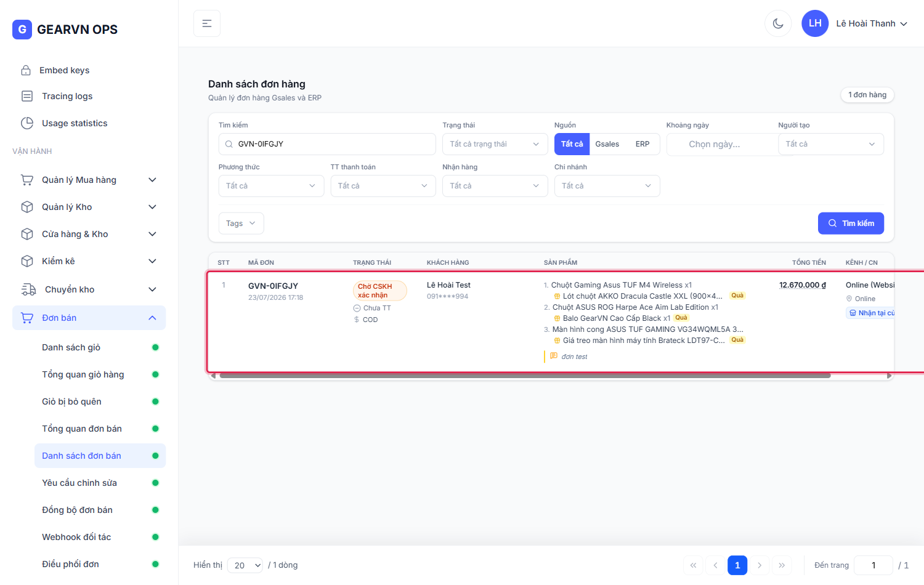
Task: Click the COD dollar icon
Action: 357,320
